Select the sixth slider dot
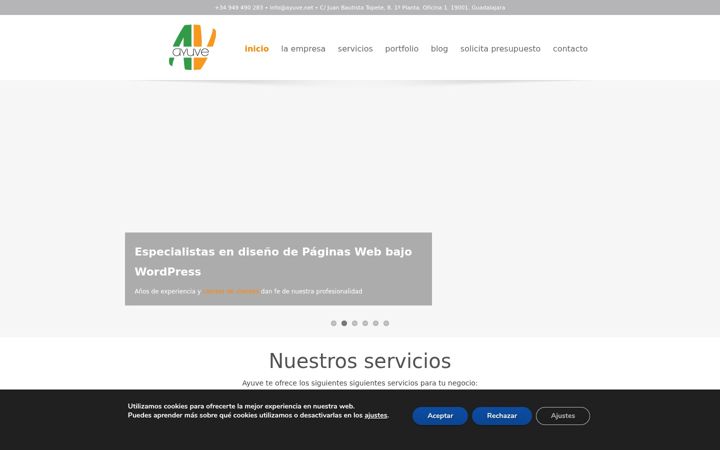 tap(386, 323)
